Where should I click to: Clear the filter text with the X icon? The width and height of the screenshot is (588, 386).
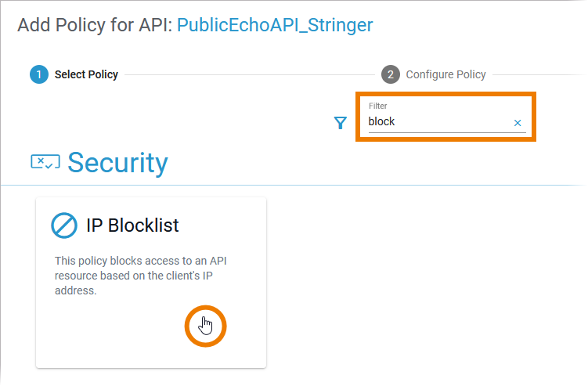coord(518,123)
